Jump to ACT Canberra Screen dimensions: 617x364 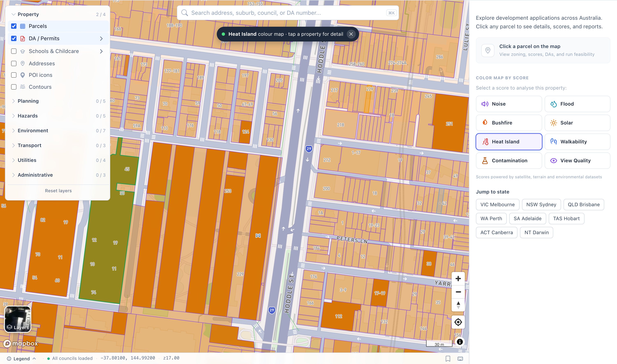point(496,233)
